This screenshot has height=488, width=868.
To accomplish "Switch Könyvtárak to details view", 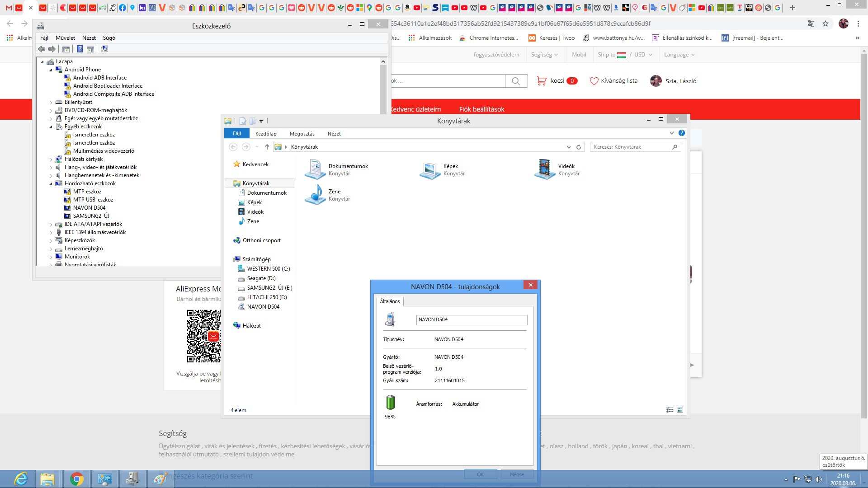I will 670,410.
